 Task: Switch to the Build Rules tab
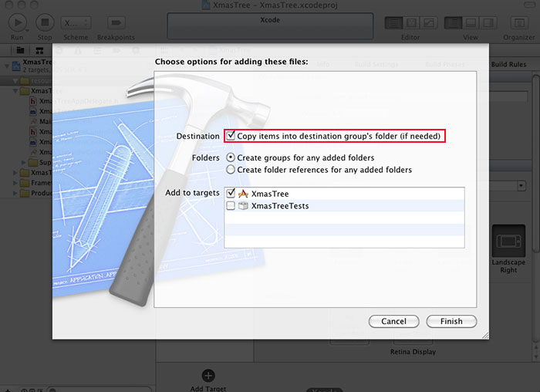click(508, 64)
